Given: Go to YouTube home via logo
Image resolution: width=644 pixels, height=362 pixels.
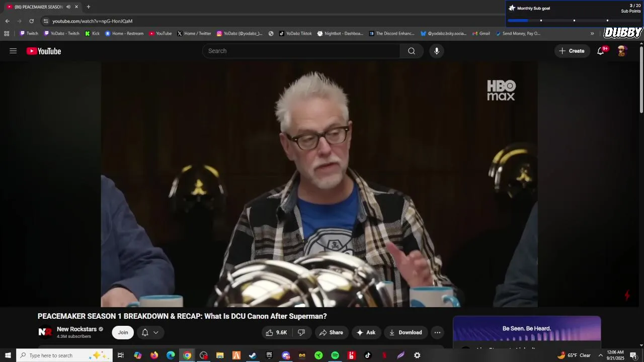Looking at the screenshot, I should 44,51.
